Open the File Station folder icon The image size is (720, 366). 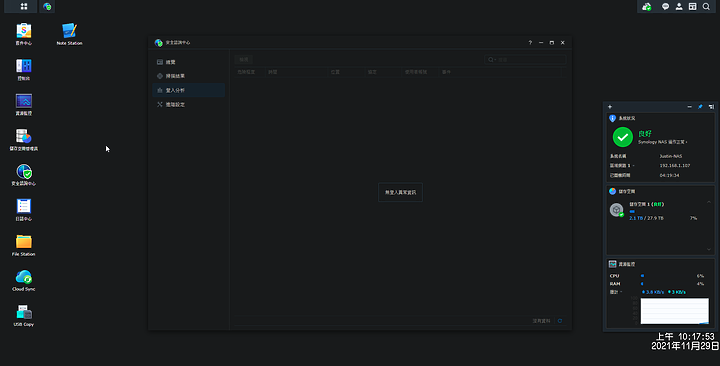[x=24, y=245]
